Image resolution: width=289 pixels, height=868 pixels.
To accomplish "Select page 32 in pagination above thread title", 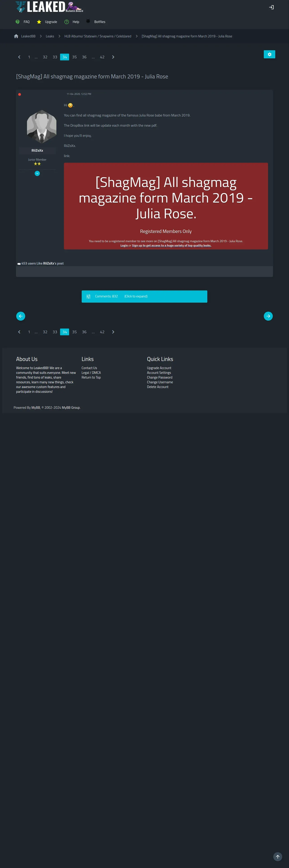I will click(45, 57).
